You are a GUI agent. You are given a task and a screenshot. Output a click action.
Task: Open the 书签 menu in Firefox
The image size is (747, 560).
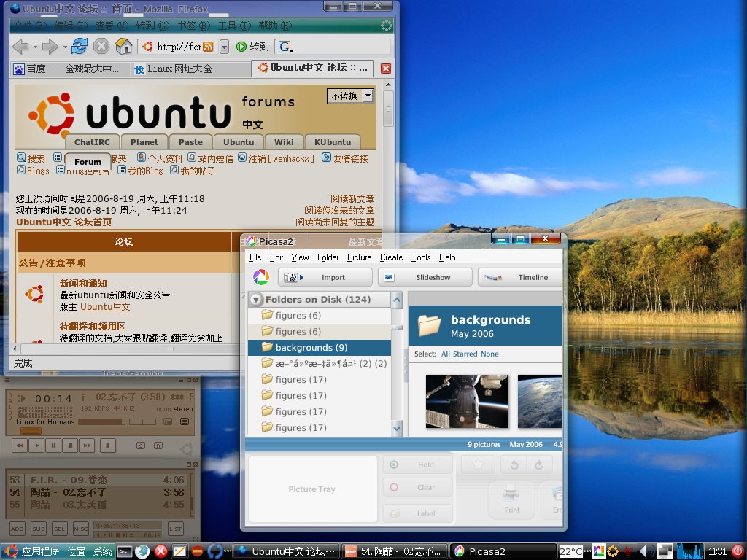click(193, 26)
